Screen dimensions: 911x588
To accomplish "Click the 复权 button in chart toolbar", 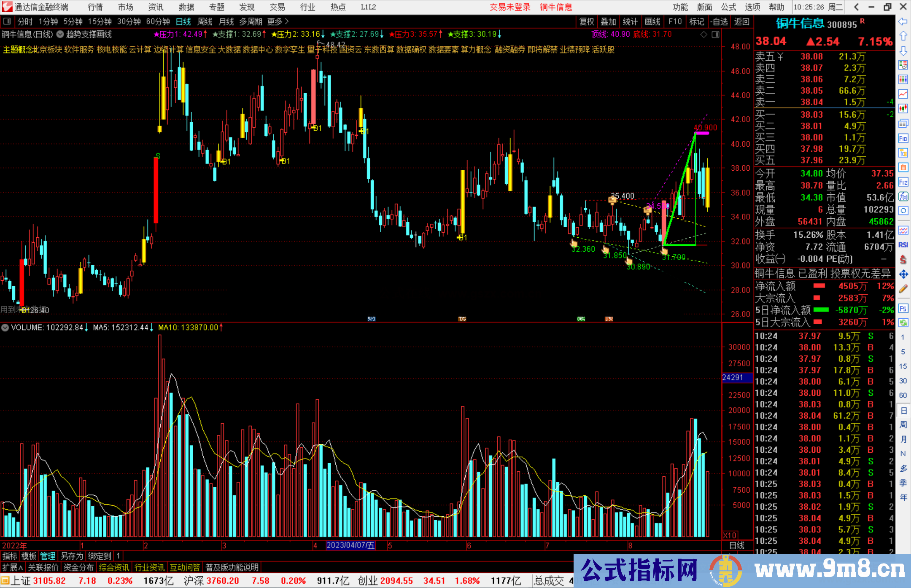I will click(587, 21).
